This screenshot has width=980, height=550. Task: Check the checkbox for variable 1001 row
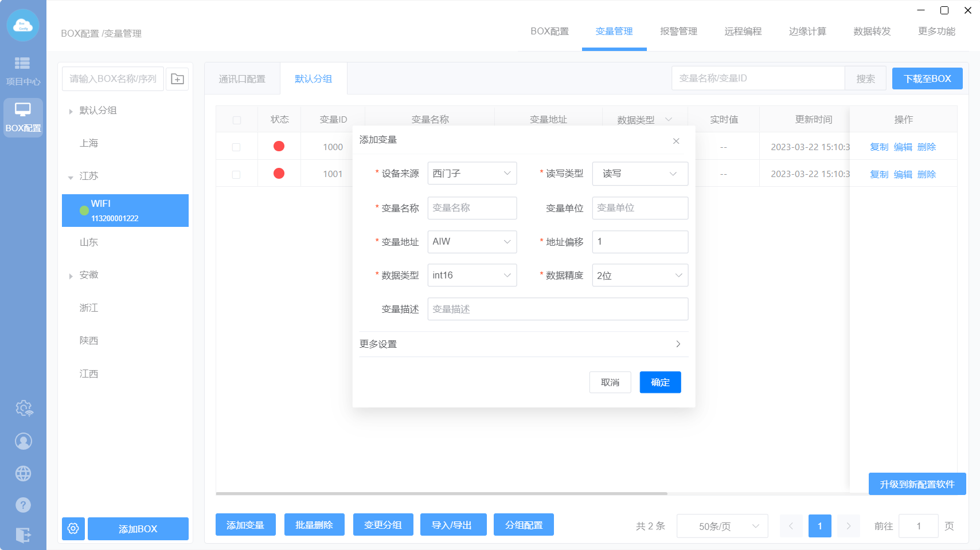(236, 175)
